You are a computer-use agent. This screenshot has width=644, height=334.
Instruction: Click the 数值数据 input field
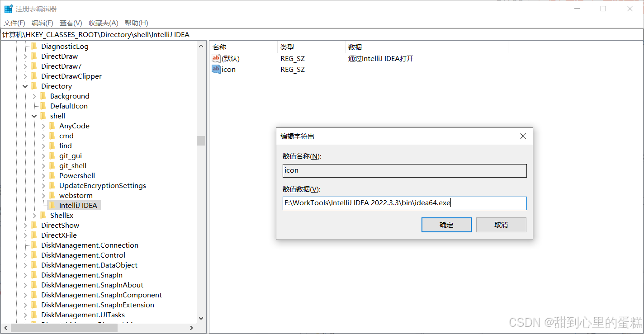point(405,203)
